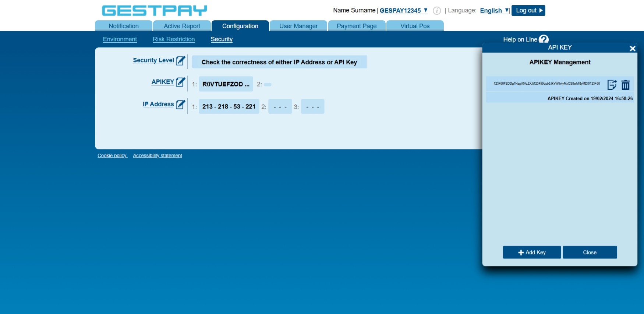
Task: Select the Security sub-menu link
Action: (222, 39)
